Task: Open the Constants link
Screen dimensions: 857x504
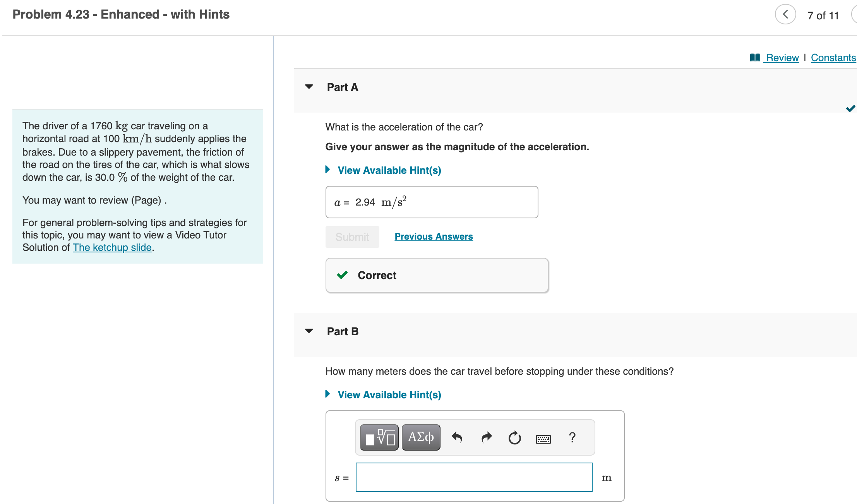Action: pyautogui.click(x=833, y=58)
